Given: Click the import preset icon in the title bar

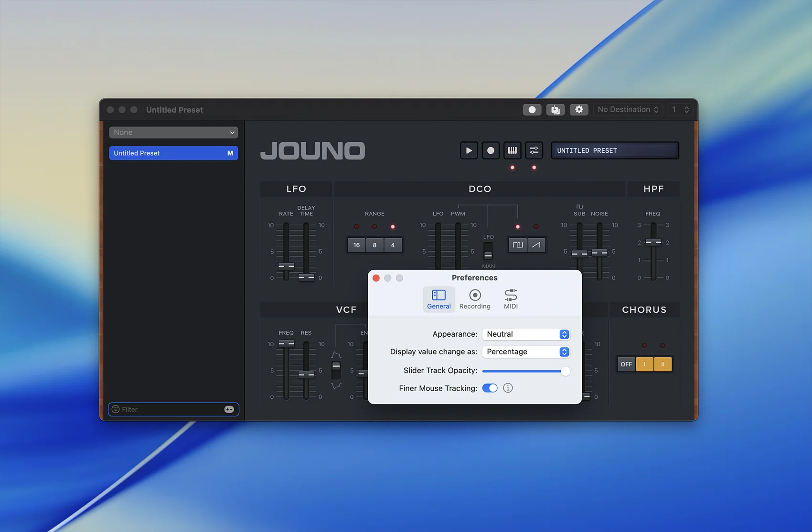Looking at the screenshot, I should pos(555,109).
